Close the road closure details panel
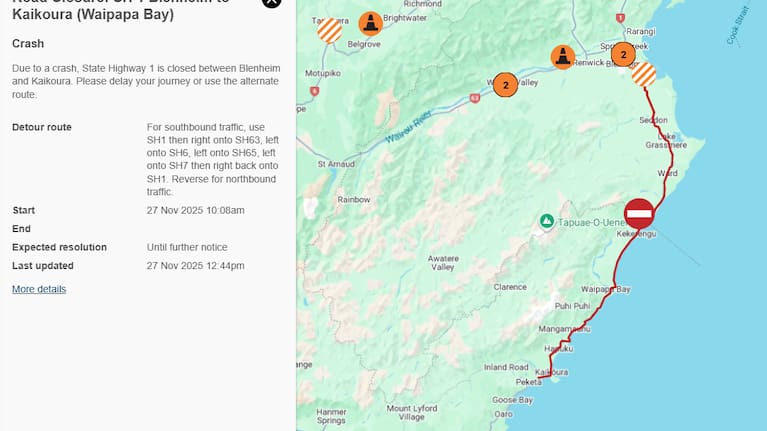The height and width of the screenshot is (431, 767). (271, 3)
